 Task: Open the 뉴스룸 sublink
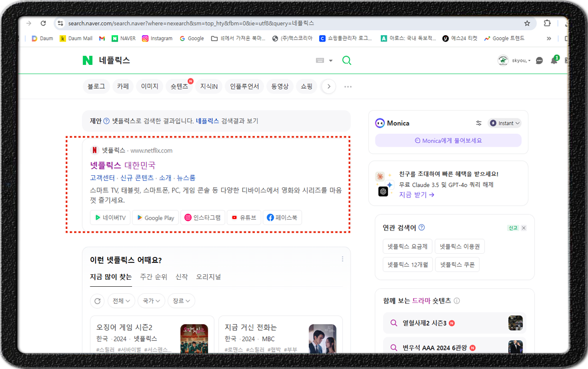(186, 178)
